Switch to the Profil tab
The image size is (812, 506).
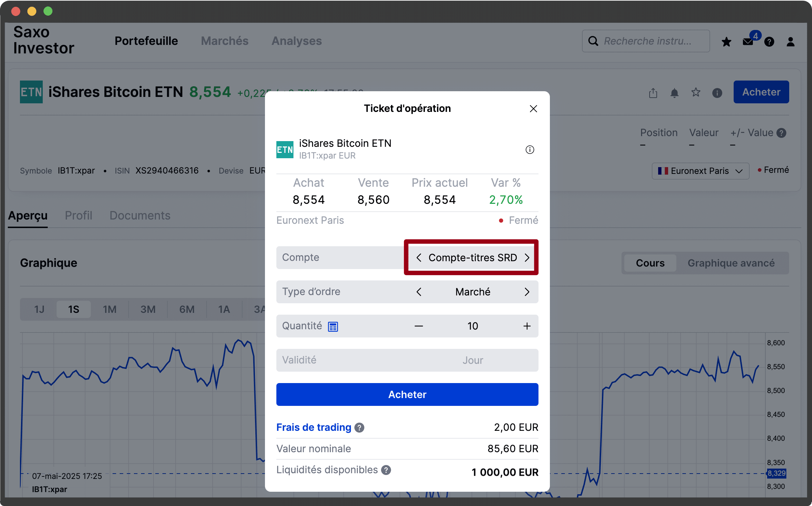(x=78, y=216)
